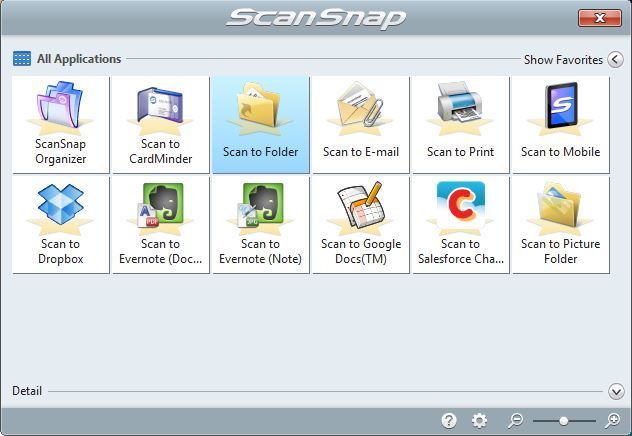
Task: Click the All Applications grid icon
Action: tap(22, 58)
